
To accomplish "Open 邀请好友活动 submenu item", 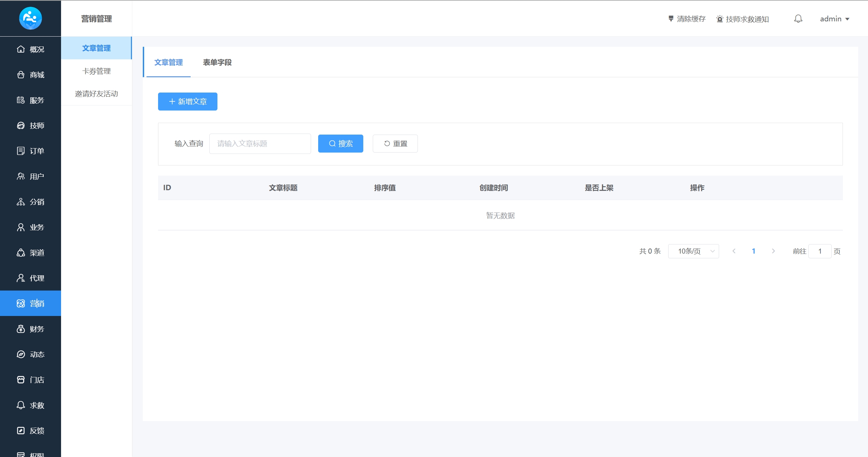I will [x=96, y=94].
